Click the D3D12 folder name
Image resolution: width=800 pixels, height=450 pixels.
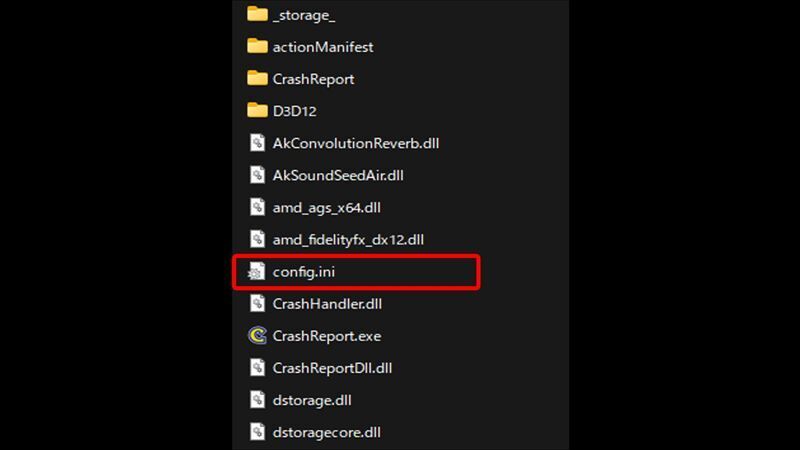(x=294, y=111)
